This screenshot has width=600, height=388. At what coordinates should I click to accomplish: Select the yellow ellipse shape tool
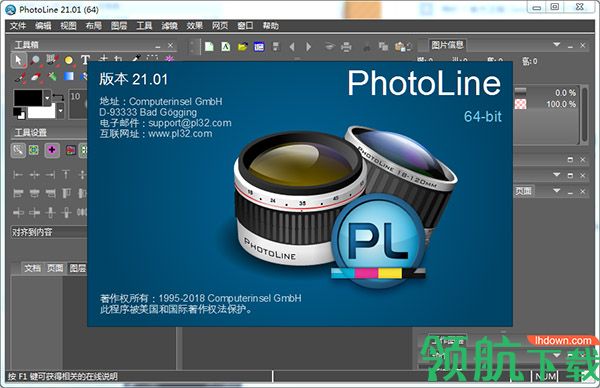click(x=68, y=60)
